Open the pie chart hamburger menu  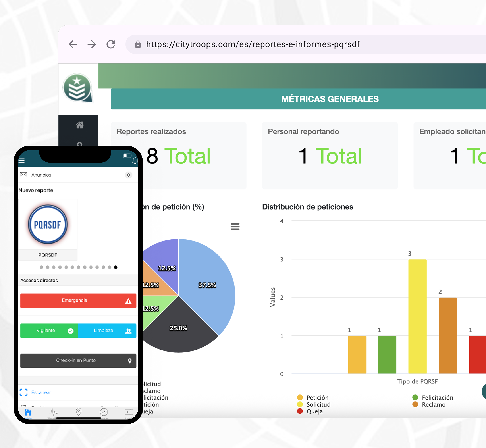coord(235,226)
